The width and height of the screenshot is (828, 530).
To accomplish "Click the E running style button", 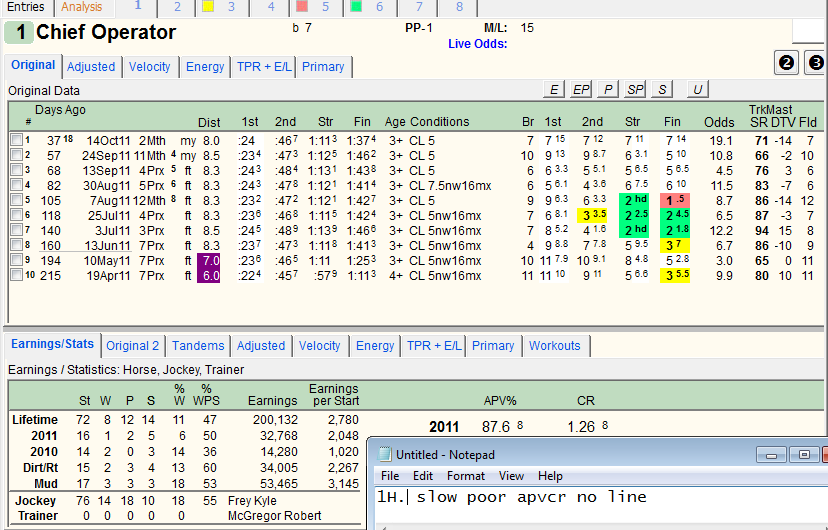I will coord(554,89).
